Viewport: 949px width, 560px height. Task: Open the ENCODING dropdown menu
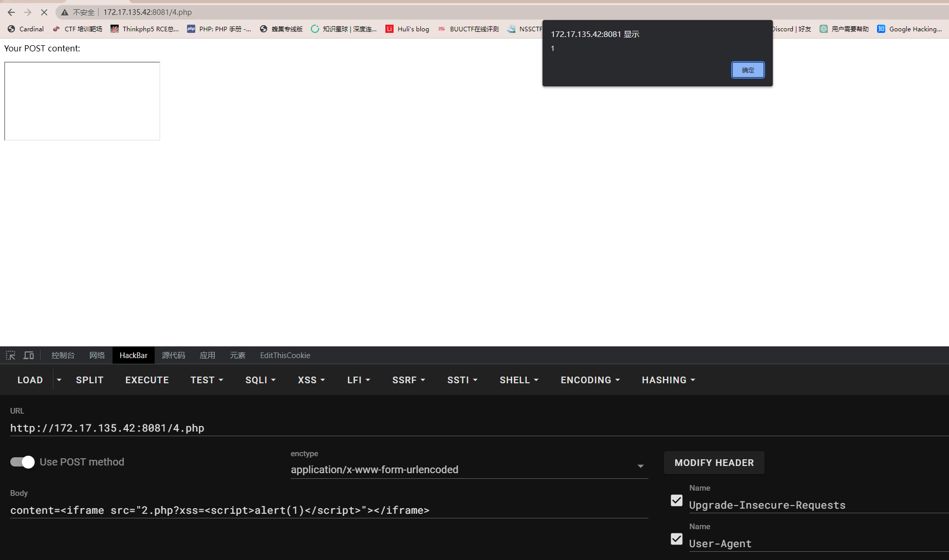click(590, 380)
